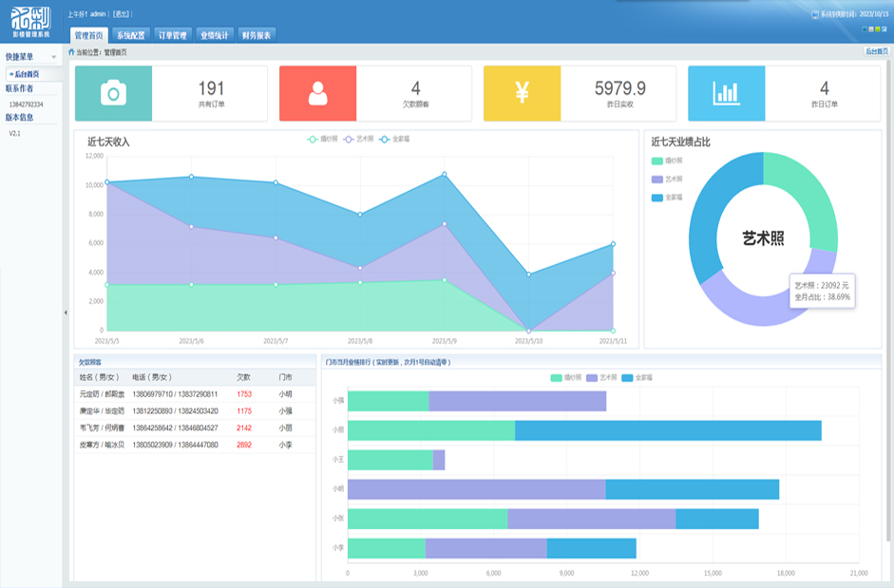Click the monitor icon beside 系统到期时间
The height and width of the screenshot is (588, 894).
(x=815, y=15)
